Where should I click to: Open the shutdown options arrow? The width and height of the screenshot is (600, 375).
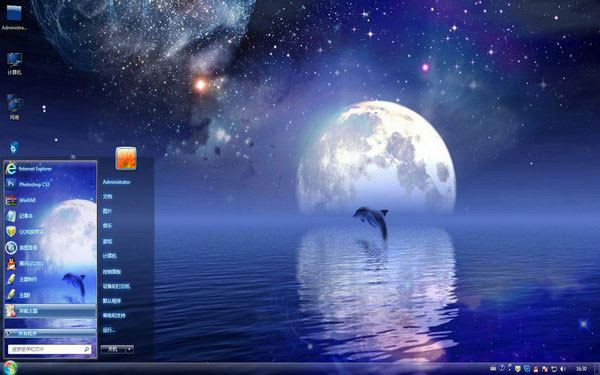tap(129, 349)
